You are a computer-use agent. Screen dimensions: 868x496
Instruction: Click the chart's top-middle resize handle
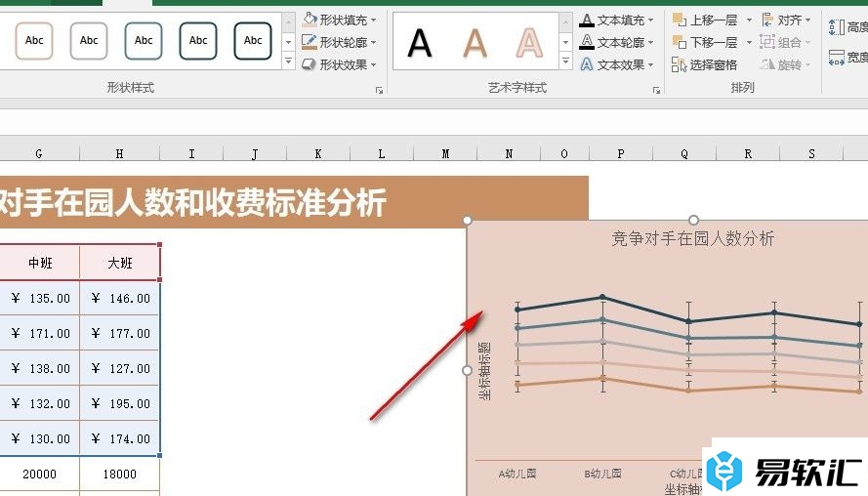tap(693, 220)
